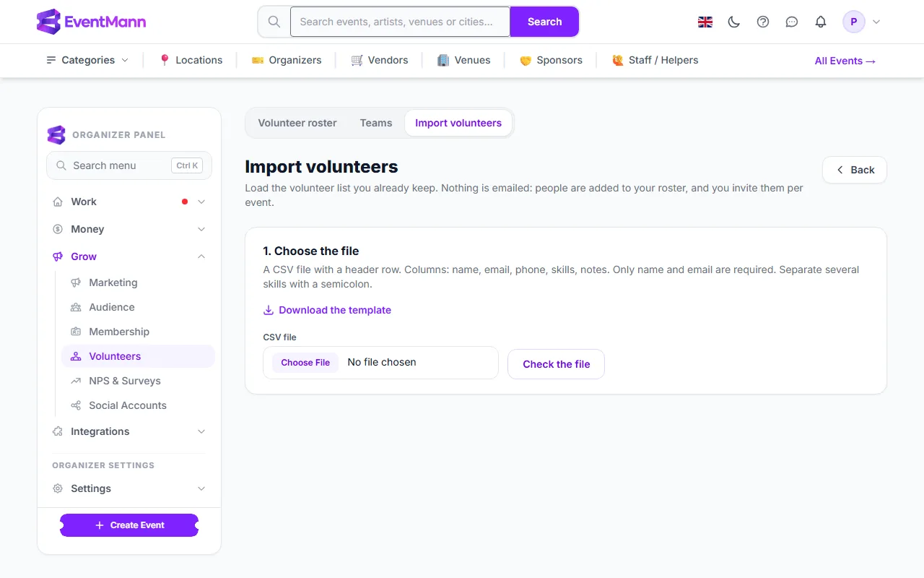Viewport: 924px width, 578px height.
Task: Go to Locations in the navigation bar
Action: point(191,60)
